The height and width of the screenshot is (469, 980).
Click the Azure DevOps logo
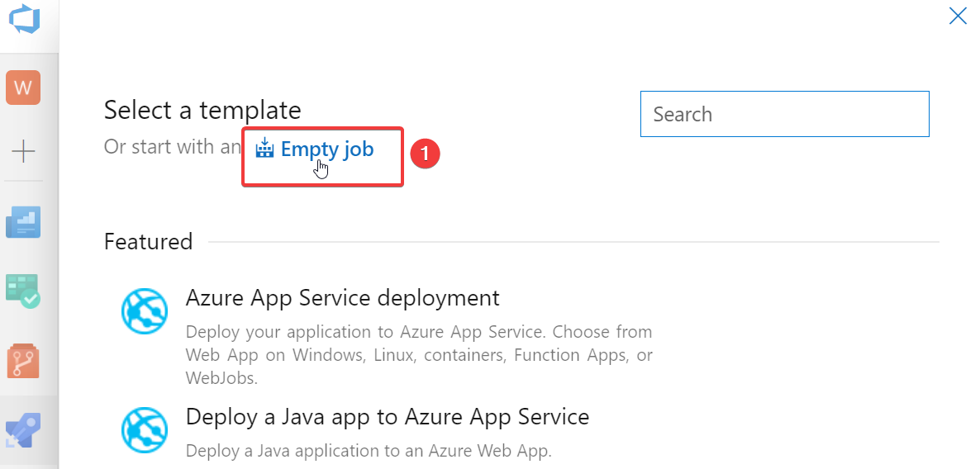(x=24, y=18)
